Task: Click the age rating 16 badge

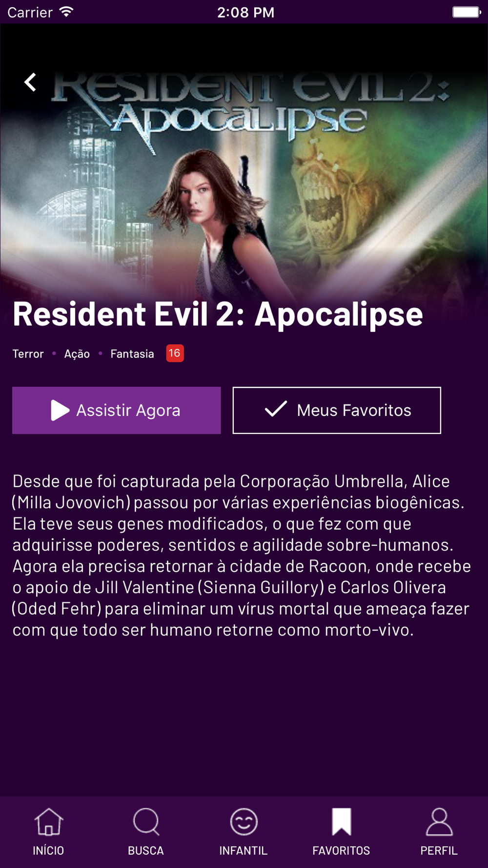Action: 175,353
